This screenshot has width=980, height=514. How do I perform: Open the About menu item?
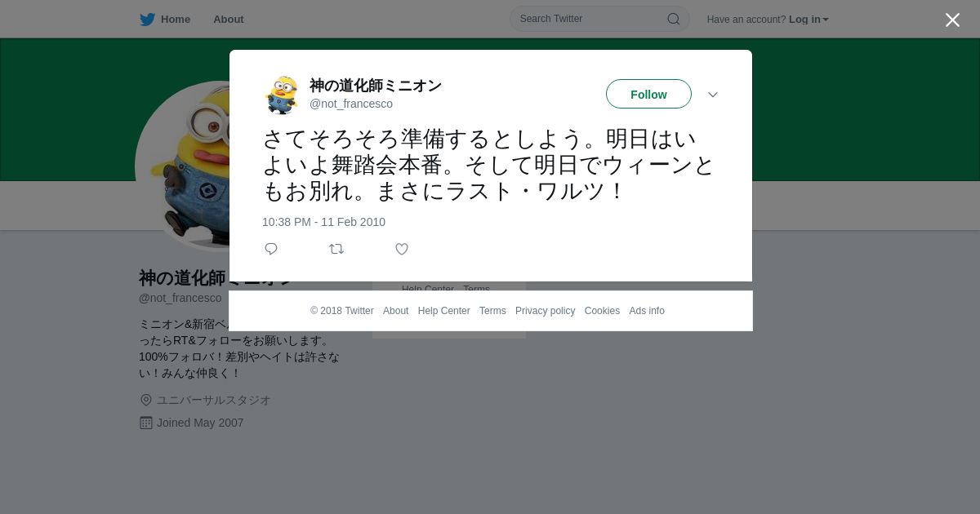(x=229, y=19)
